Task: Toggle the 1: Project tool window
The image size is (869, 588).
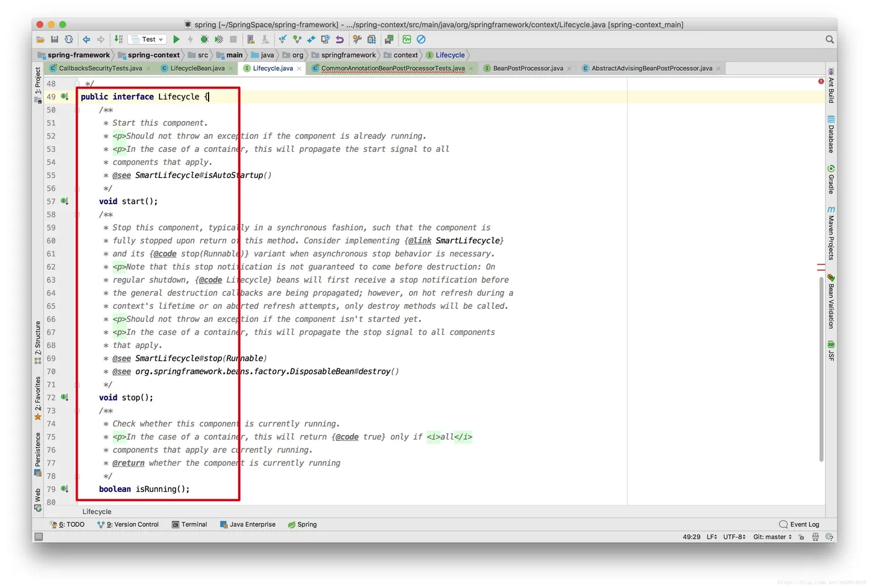Action: click(38, 84)
